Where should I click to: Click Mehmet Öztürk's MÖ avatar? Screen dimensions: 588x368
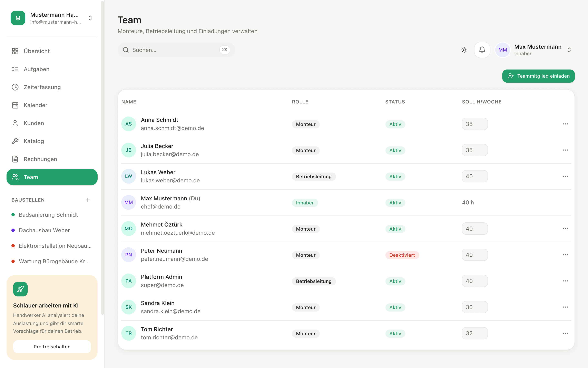coord(129,229)
